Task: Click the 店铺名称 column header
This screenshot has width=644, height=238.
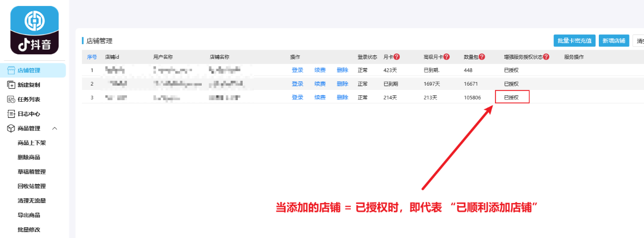Action: point(220,57)
